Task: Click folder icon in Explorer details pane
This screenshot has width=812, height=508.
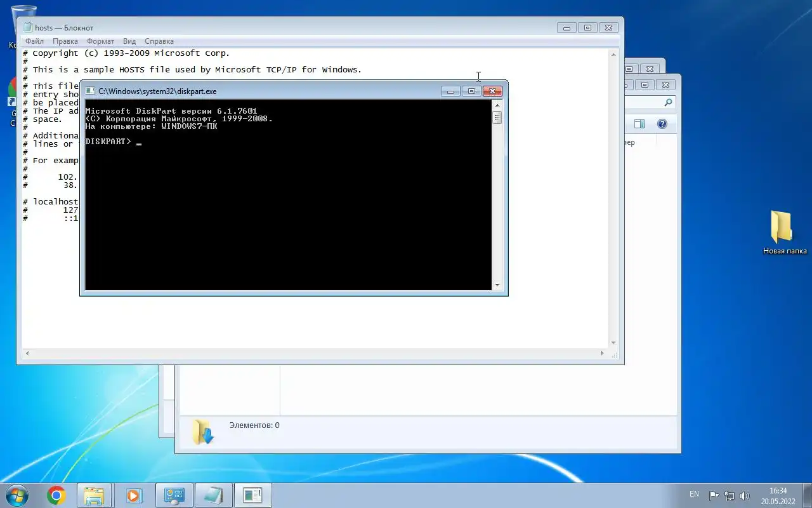Action: (x=203, y=432)
